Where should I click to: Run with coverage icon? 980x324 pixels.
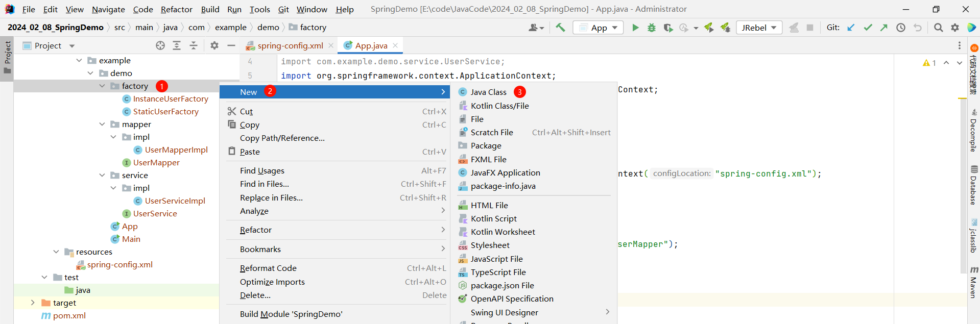pos(668,28)
